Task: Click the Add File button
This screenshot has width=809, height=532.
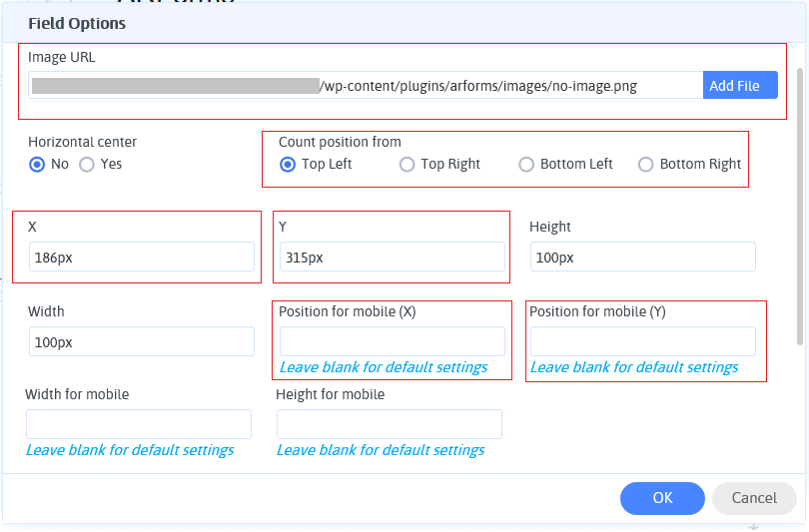Action: pyautogui.click(x=739, y=86)
